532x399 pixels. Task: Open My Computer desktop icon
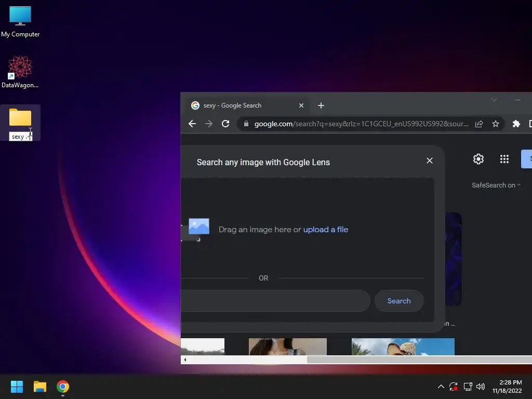20,22
